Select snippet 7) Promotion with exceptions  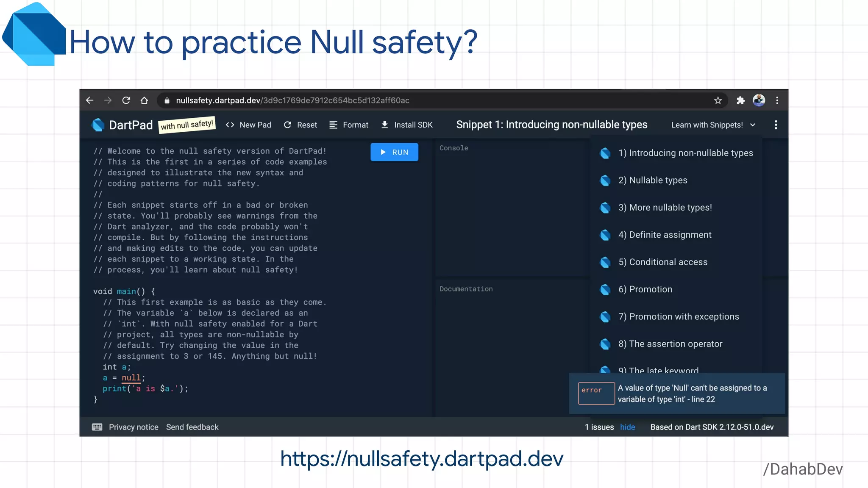tap(676, 317)
